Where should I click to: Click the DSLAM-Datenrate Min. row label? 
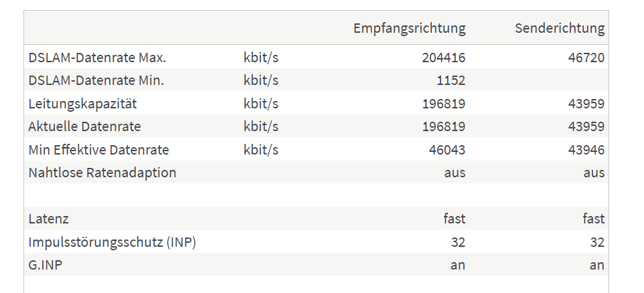tap(96, 80)
